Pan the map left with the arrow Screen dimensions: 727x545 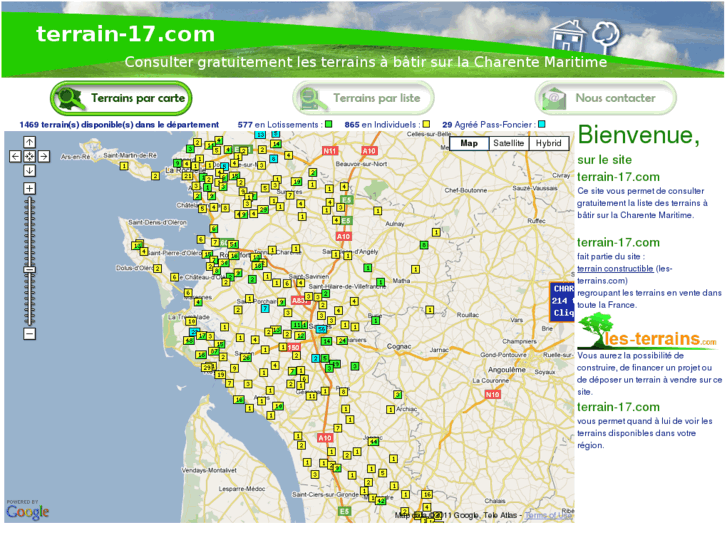[x=15, y=156]
